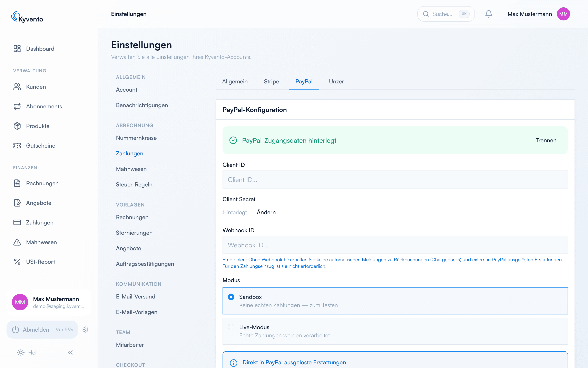Click the session timer 9m 59s

64,330
